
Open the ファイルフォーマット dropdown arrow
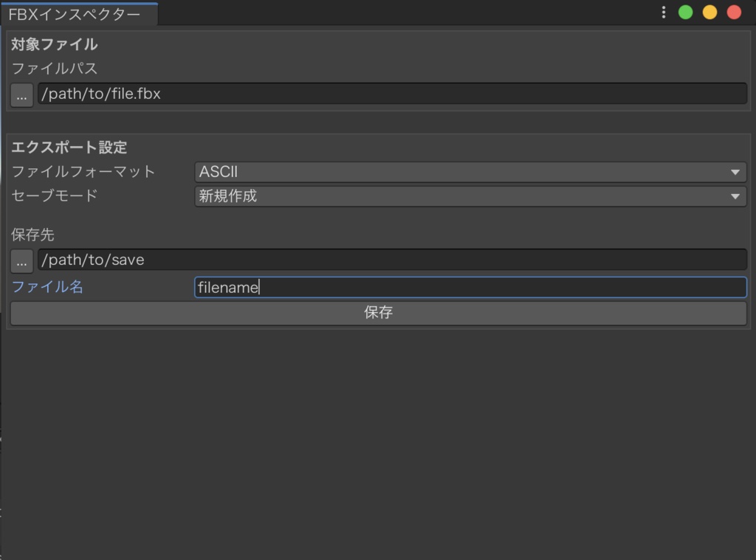[735, 172]
